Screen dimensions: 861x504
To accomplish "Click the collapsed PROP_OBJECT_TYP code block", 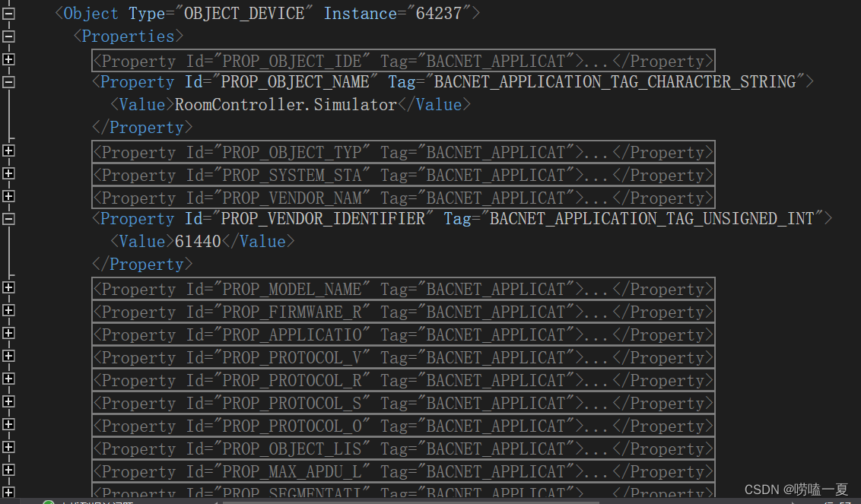I will (x=403, y=151).
